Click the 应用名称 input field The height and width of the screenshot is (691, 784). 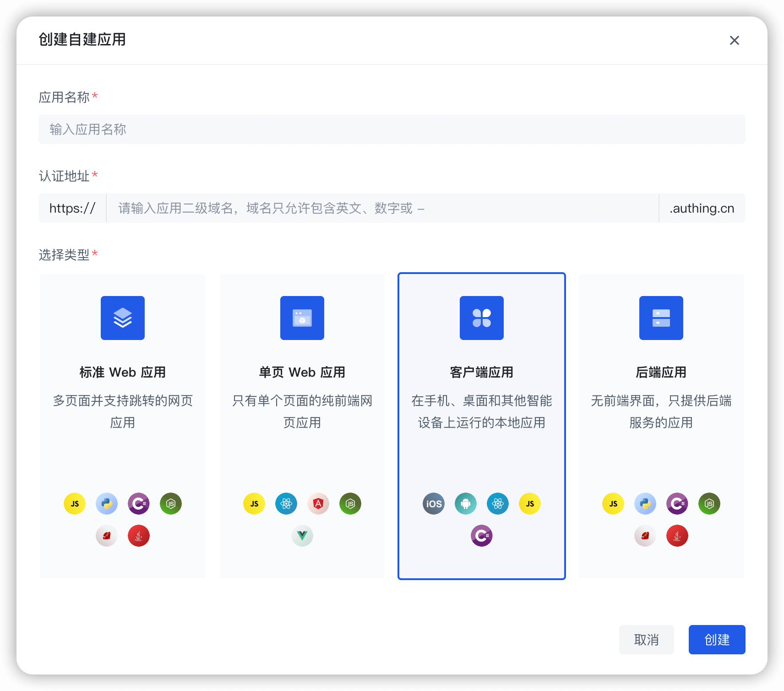coord(392,129)
